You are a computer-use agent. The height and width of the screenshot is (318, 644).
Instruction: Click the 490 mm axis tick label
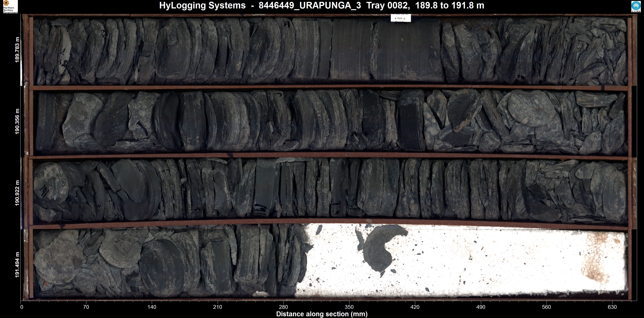[481, 307]
